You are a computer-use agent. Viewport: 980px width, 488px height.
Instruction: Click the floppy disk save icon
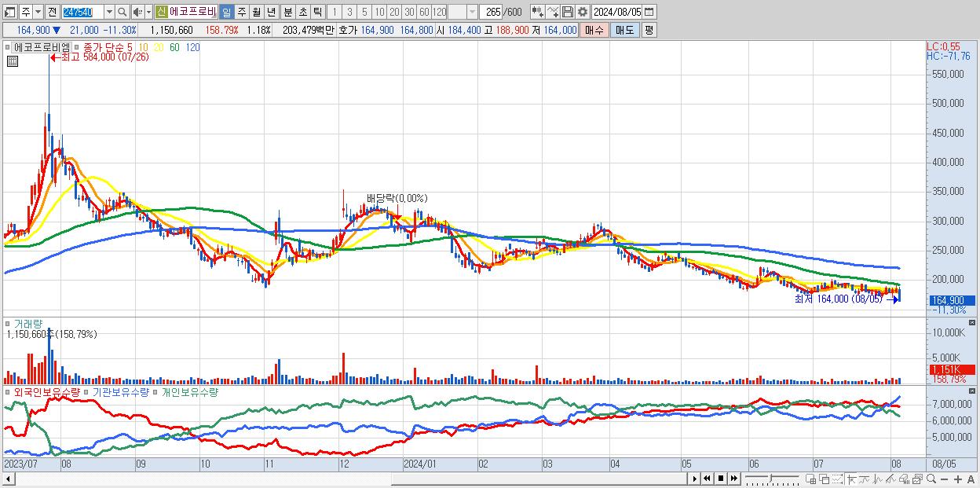click(568, 12)
